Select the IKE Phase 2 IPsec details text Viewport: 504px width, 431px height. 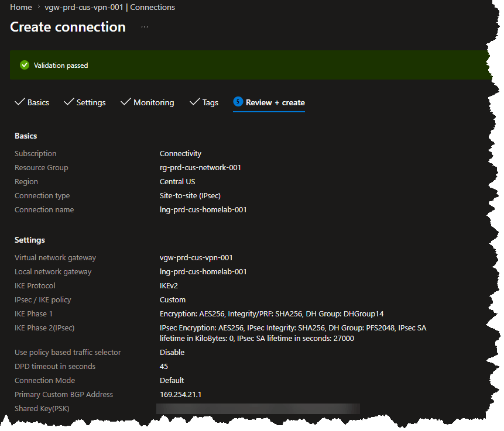point(293,333)
